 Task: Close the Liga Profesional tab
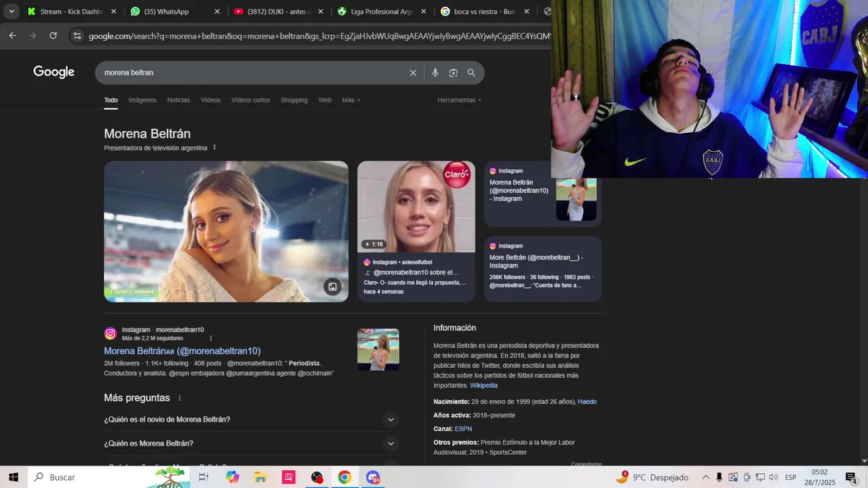(x=424, y=12)
